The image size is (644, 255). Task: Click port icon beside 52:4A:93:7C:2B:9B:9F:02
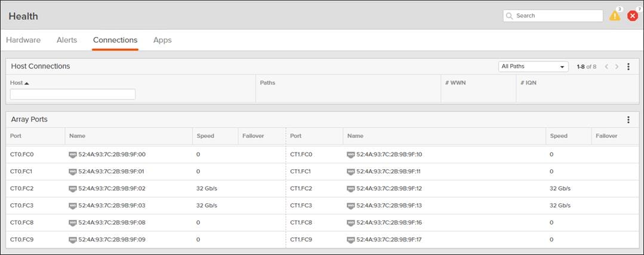pos(73,188)
